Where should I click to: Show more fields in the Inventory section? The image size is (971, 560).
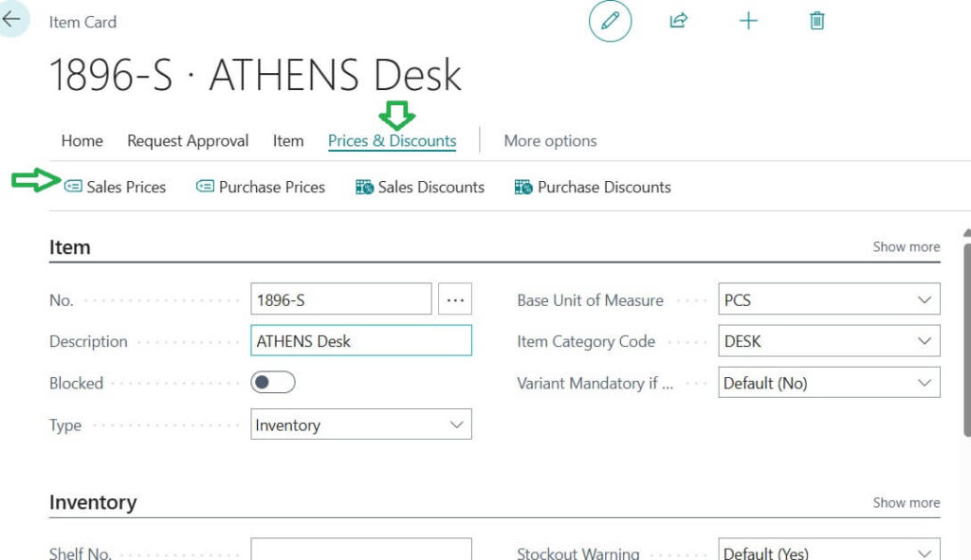pos(906,502)
